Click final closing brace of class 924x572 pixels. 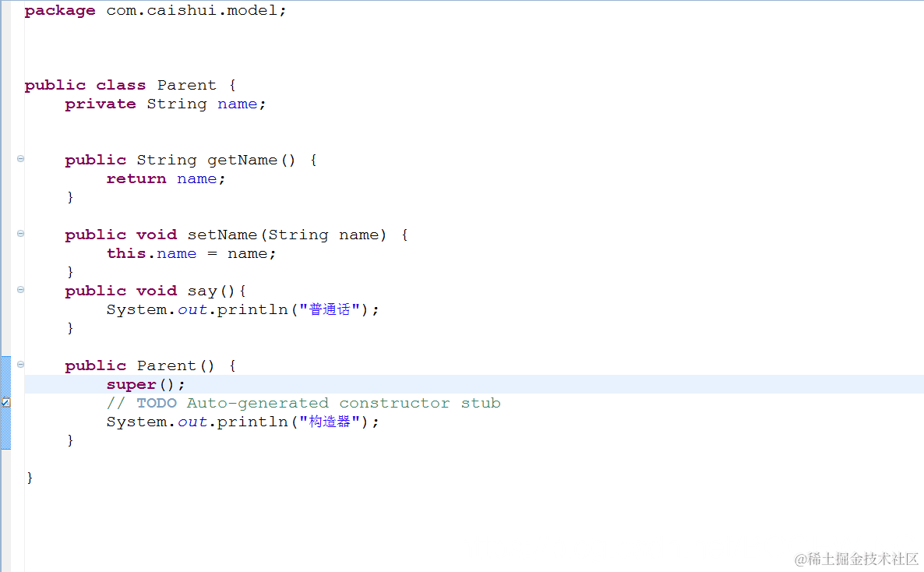[x=30, y=478]
